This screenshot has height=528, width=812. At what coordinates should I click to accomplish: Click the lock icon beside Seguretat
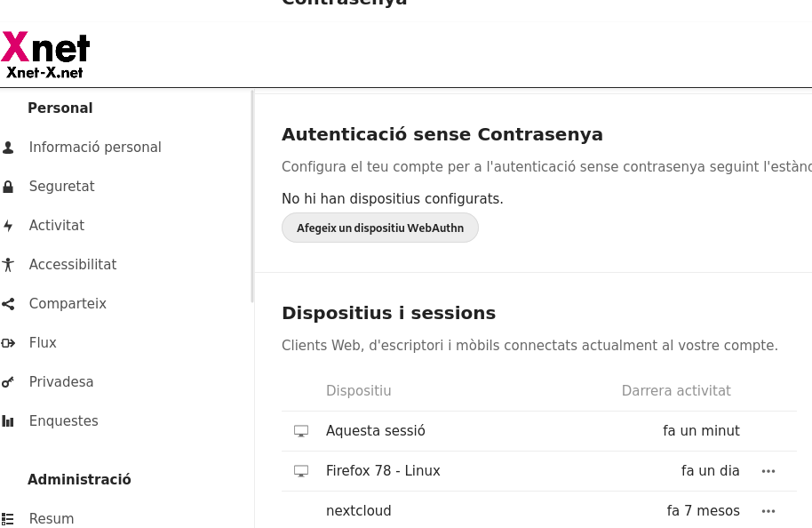click(8, 187)
